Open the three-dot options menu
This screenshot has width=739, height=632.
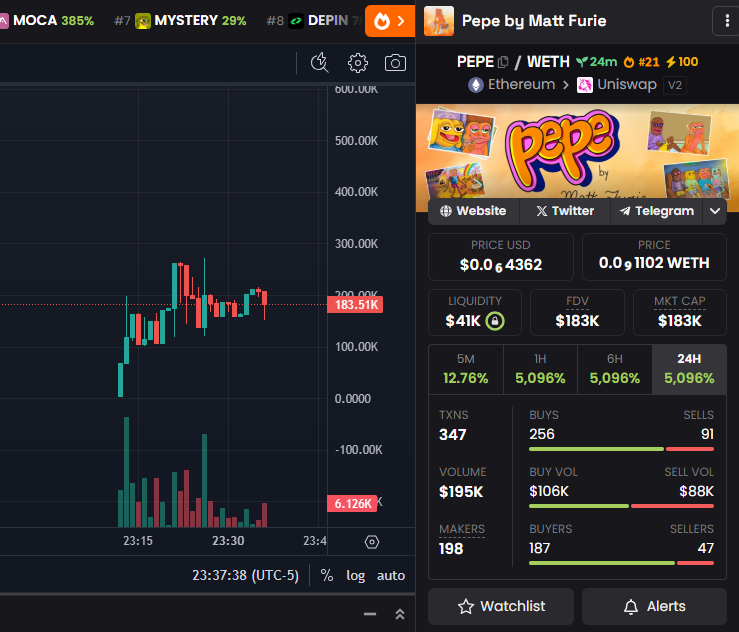(727, 21)
